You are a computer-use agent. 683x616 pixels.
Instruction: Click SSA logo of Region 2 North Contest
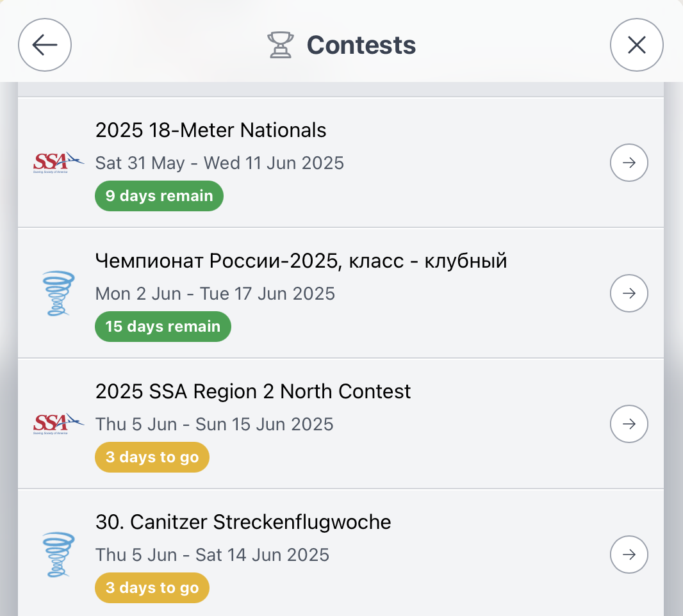pos(58,424)
